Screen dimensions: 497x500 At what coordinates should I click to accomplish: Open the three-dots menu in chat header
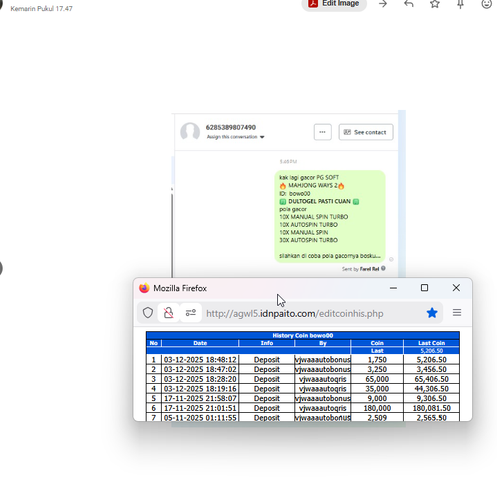tap(322, 132)
